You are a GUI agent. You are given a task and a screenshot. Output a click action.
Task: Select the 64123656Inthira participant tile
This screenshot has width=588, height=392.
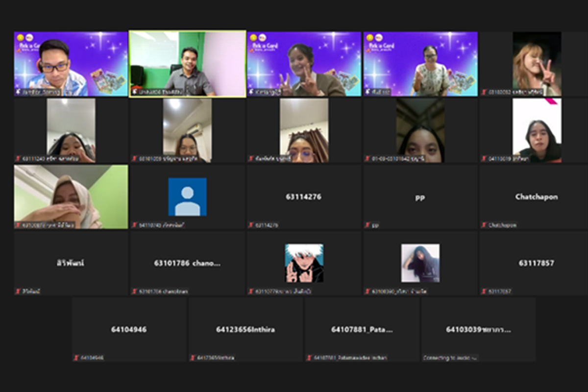[245, 329]
